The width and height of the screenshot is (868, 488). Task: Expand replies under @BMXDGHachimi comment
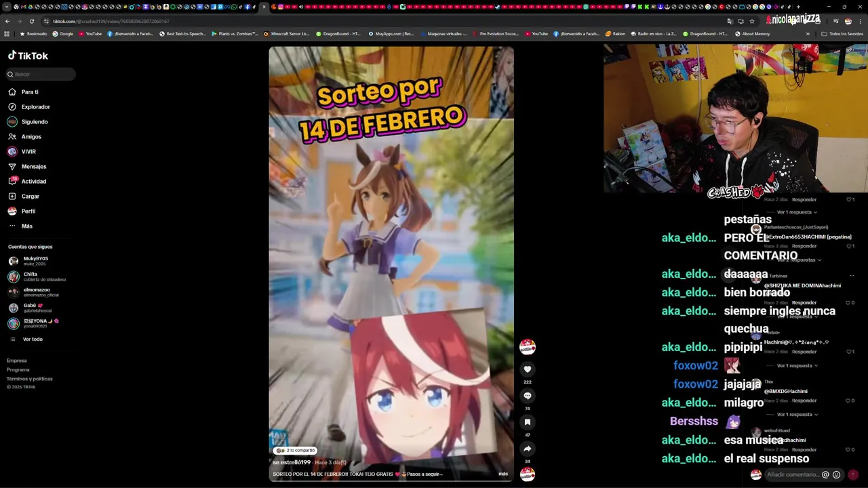click(x=797, y=414)
